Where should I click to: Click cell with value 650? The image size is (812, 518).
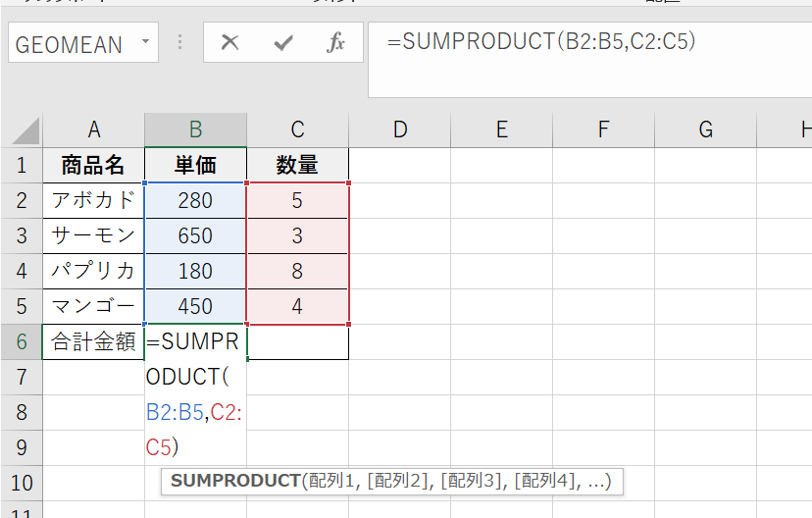pos(196,235)
